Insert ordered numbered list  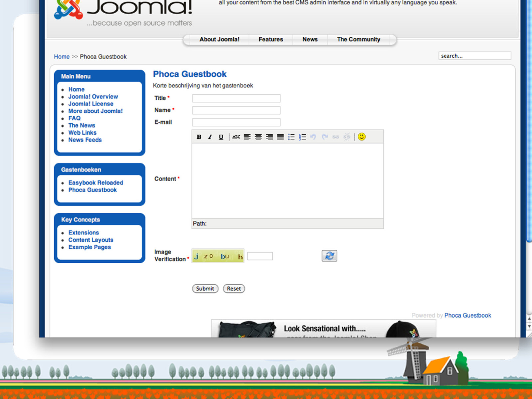(302, 137)
